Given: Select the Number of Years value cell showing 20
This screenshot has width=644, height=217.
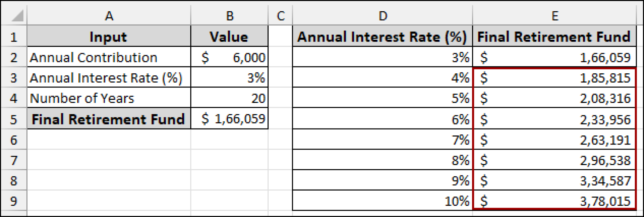Looking at the screenshot, I should pyautogui.click(x=230, y=99).
